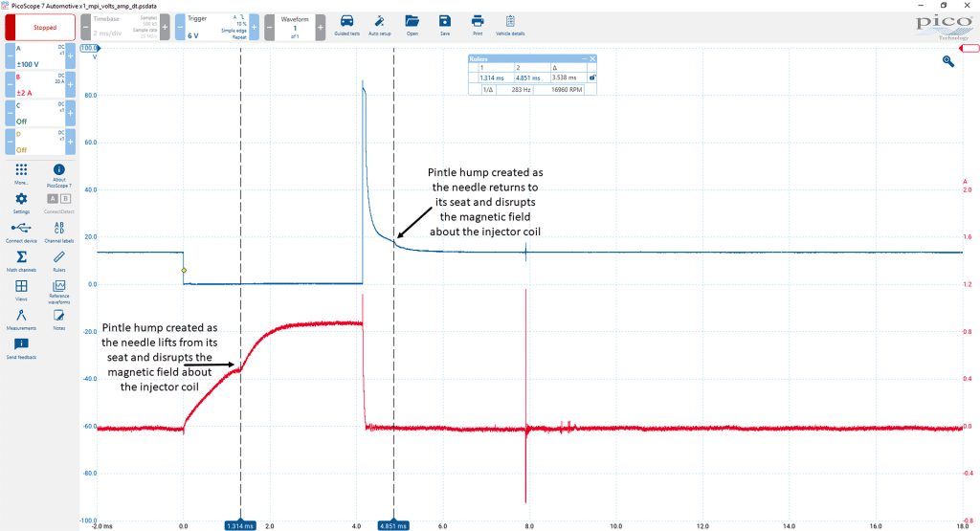The image size is (980, 531).
Task: Save the waveform file
Action: [444, 25]
